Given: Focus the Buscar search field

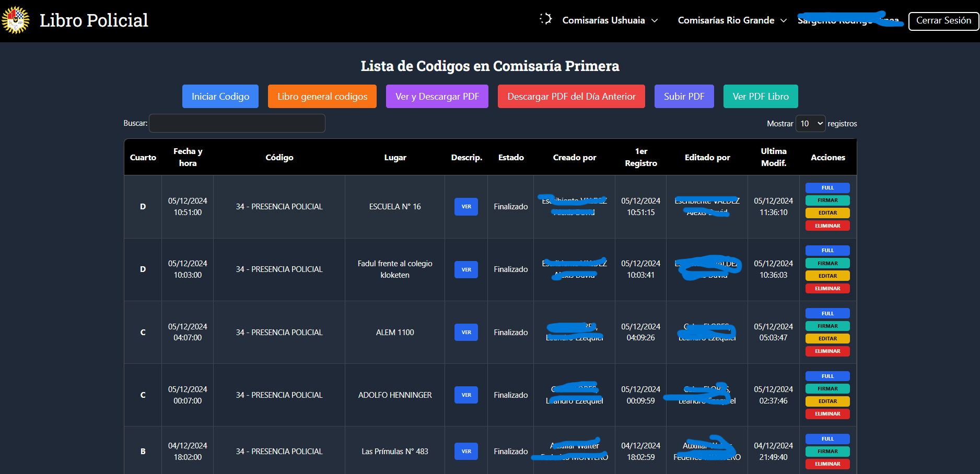Looking at the screenshot, I should pyautogui.click(x=237, y=124).
